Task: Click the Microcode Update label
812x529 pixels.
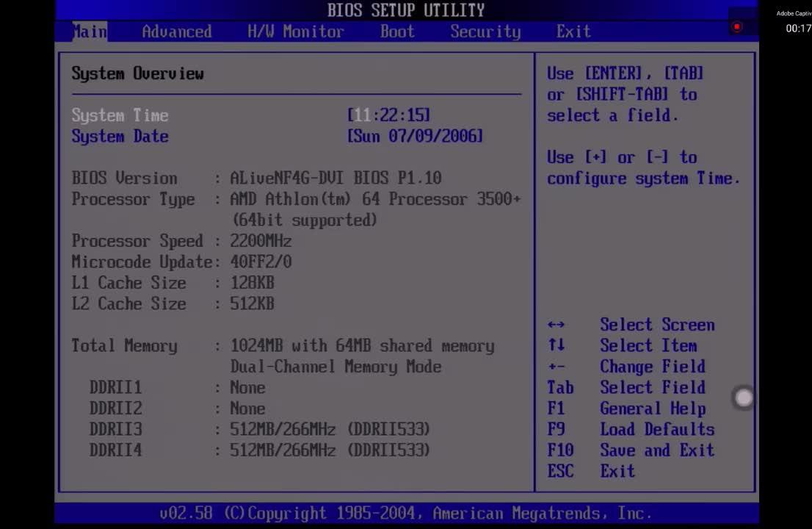Action: (x=142, y=262)
